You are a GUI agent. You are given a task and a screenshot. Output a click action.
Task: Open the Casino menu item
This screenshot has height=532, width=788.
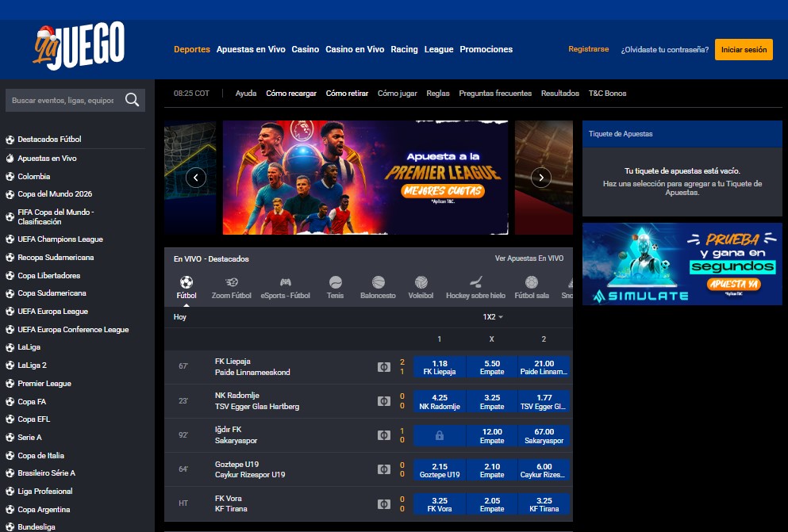click(306, 49)
